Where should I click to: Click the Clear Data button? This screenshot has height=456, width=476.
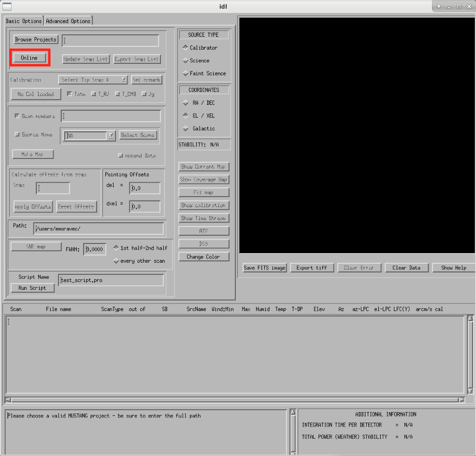[x=406, y=268]
